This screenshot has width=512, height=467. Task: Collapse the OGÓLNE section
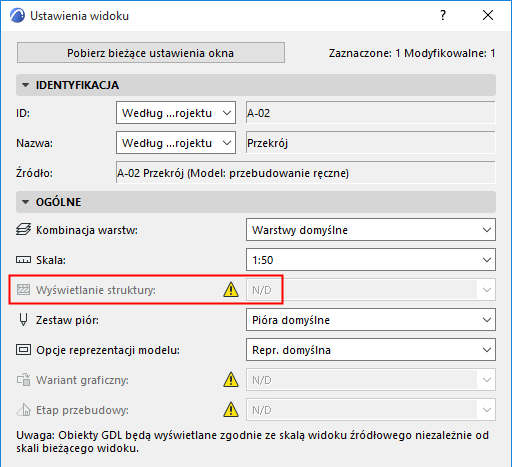pos(25,202)
